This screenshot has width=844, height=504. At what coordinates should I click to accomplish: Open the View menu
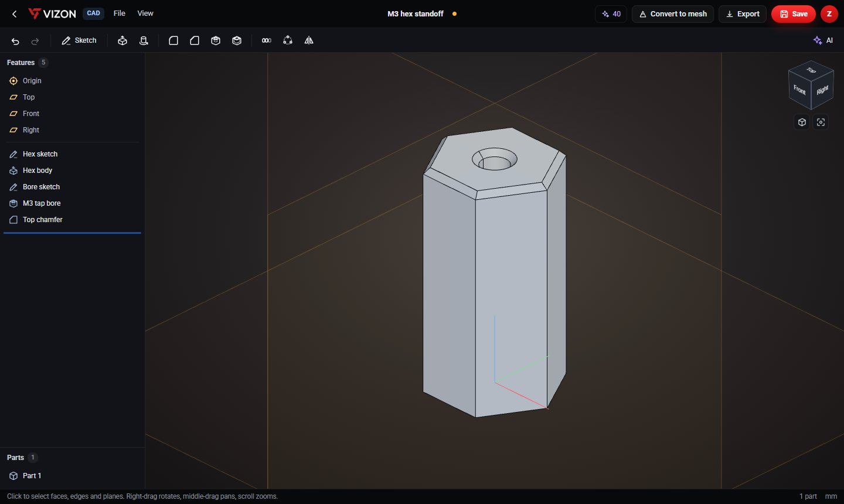pyautogui.click(x=145, y=13)
